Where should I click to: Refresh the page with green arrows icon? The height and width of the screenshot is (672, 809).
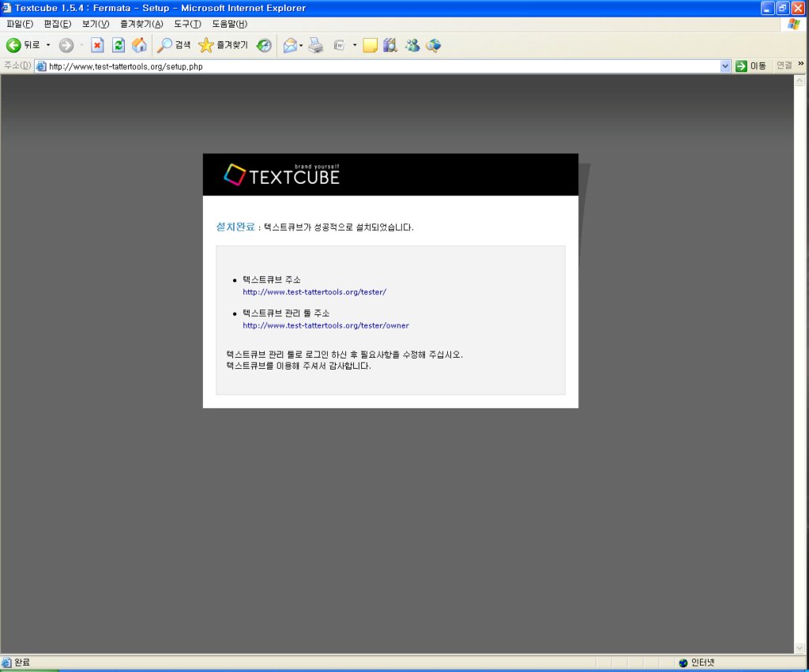[x=119, y=45]
